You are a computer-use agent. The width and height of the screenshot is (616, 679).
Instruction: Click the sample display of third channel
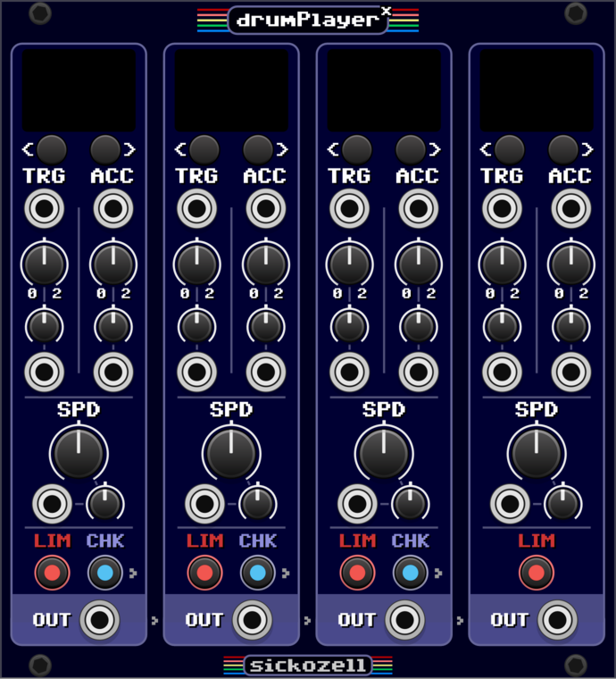pyautogui.click(x=384, y=90)
